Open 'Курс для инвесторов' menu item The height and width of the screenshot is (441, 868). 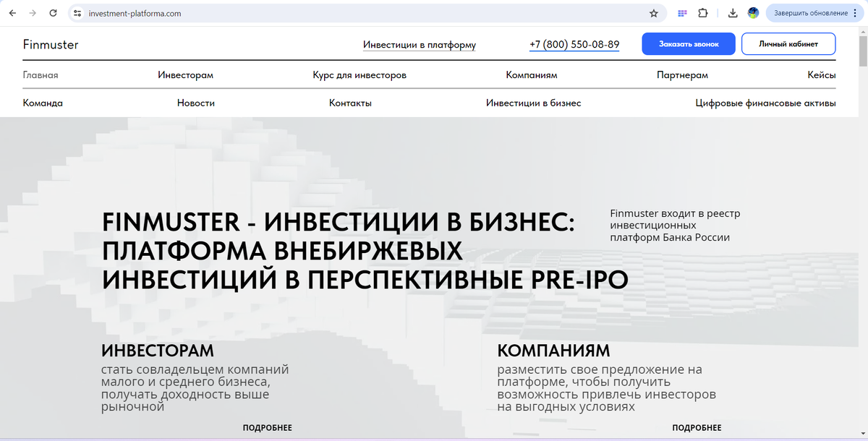click(x=359, y=75)
